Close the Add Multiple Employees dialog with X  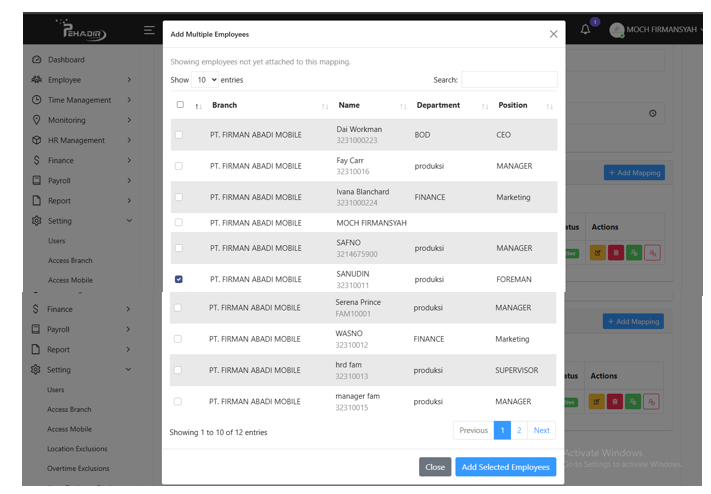click(x=553, y=34)
